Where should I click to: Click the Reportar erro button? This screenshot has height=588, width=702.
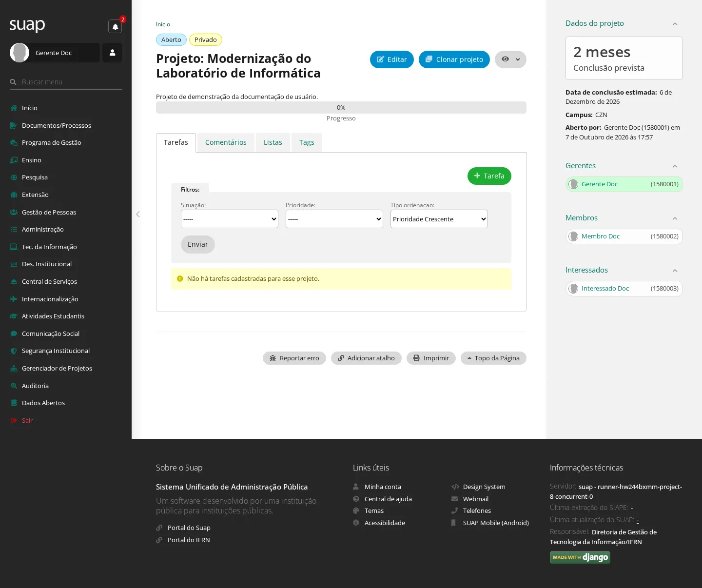[x=294, y=358]
